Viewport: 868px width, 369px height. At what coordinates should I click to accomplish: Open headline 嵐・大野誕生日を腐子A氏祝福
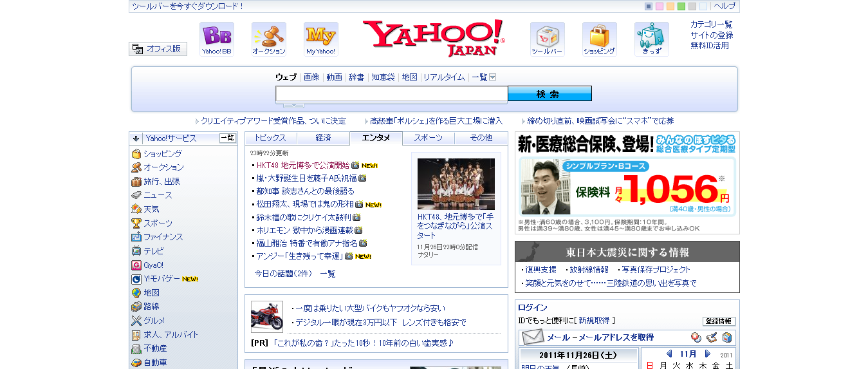[x=306, y=178]
